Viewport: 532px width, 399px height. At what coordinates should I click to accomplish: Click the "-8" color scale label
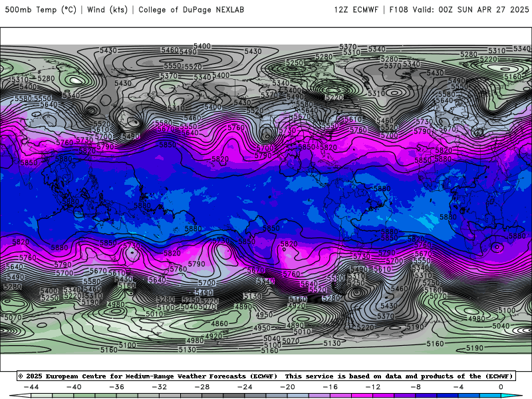pyautogui.click(x=416, y=387)
